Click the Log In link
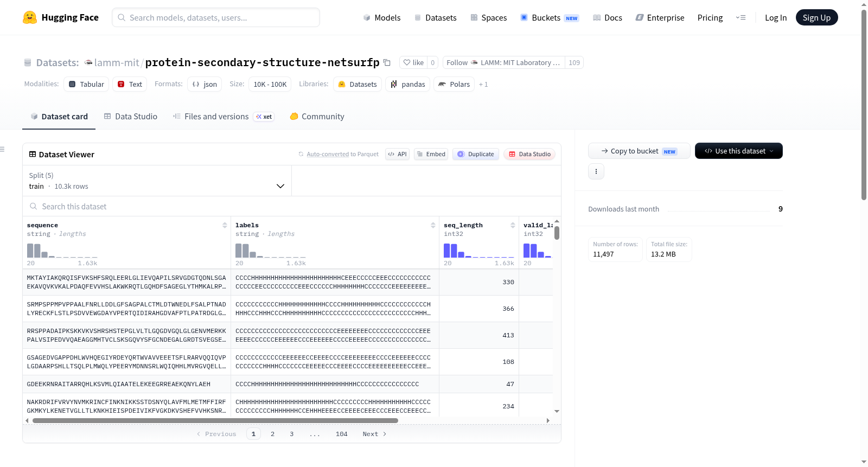868x467 pixels. (776, 17)
